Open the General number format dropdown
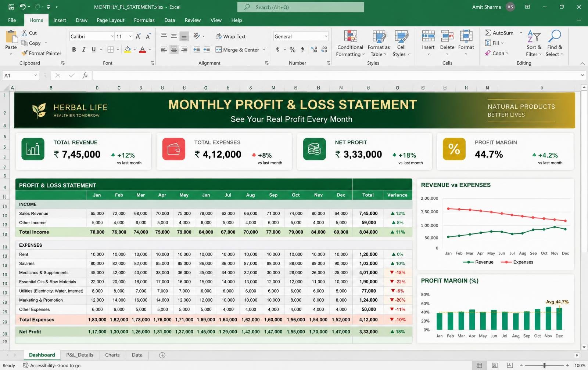The width and height of the screenshot is (588, 370). 326,36
